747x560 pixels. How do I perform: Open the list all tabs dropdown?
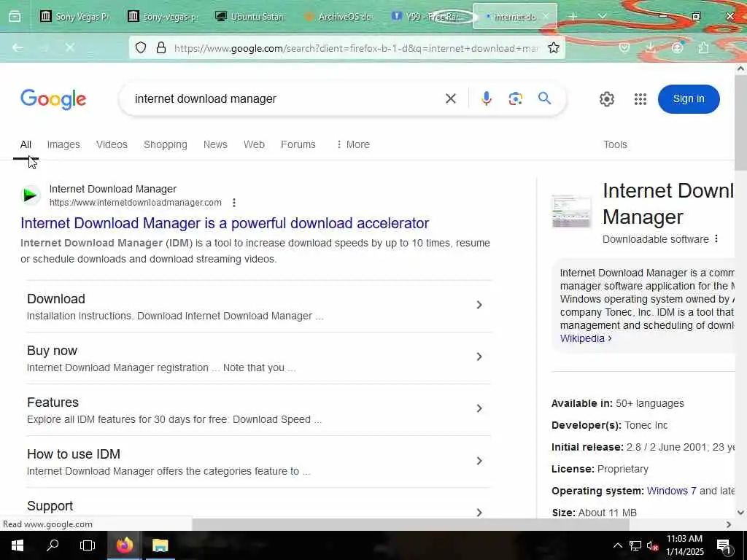tap(602, 16)
